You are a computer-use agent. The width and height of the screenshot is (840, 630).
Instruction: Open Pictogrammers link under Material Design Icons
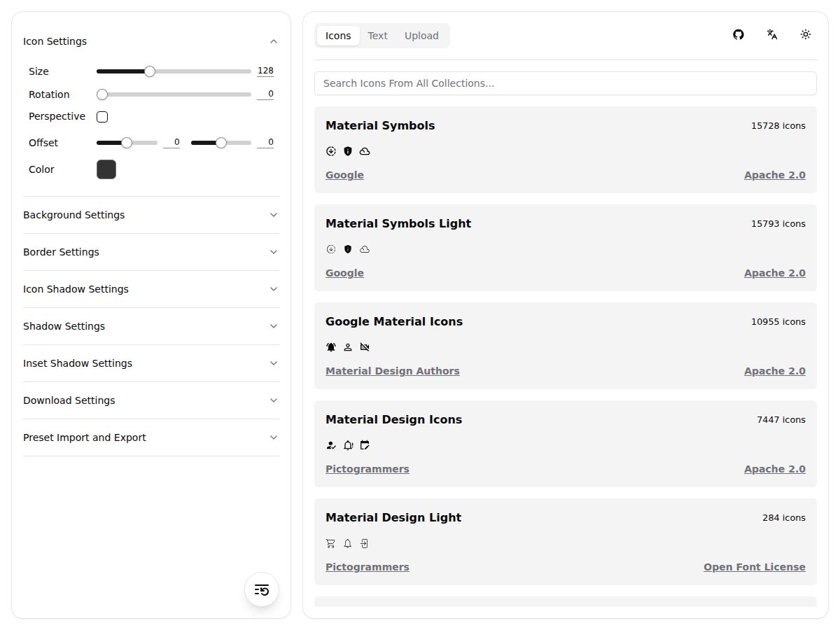(x=367, y=469)
